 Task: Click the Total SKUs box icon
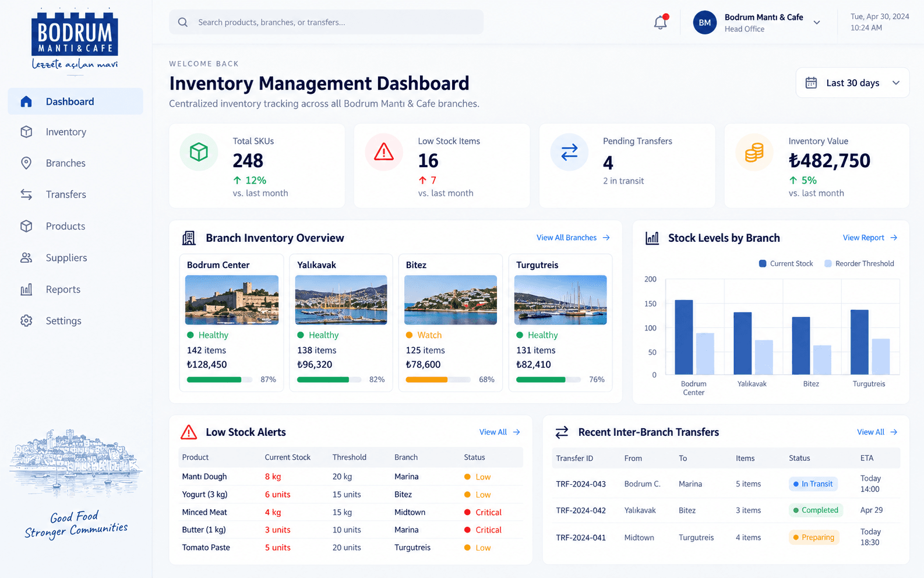199,152
